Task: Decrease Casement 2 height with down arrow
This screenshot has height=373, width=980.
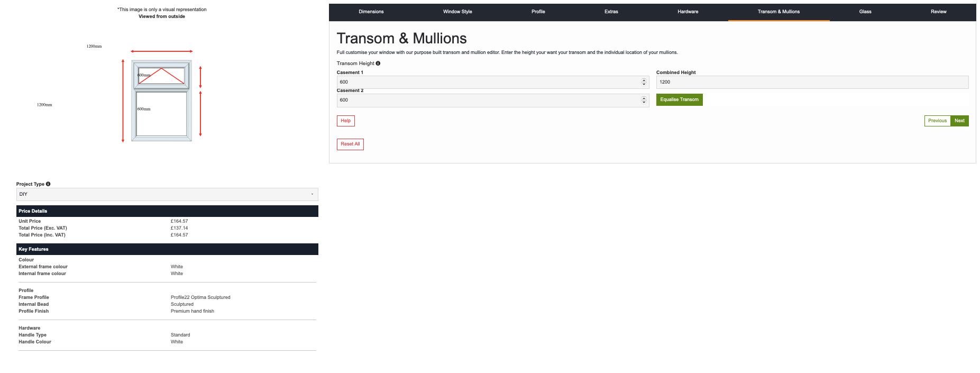Action: (644, 102)
